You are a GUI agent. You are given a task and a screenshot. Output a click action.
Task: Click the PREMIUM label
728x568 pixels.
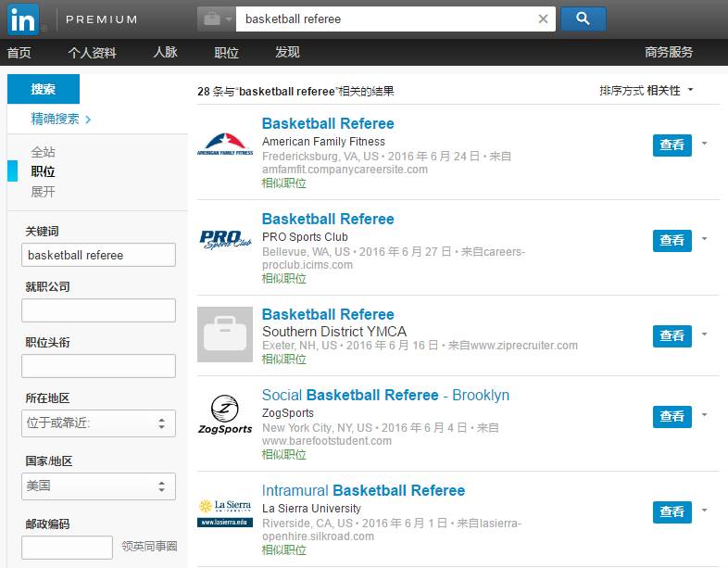[102, 19]
